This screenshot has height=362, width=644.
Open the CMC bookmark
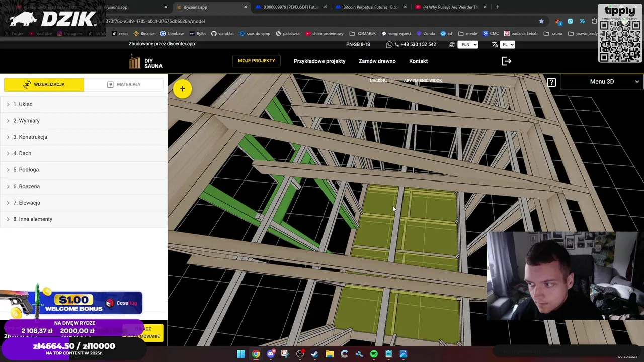coord(491,34)
